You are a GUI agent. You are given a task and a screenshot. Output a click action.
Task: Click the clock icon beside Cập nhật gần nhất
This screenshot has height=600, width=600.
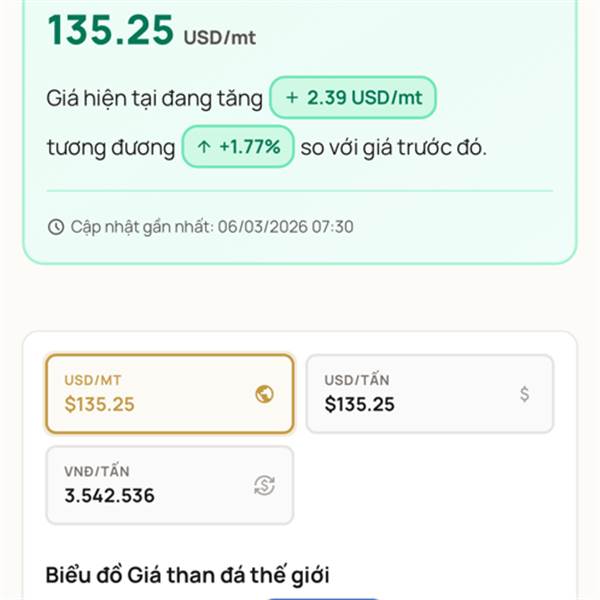point(56,227)
